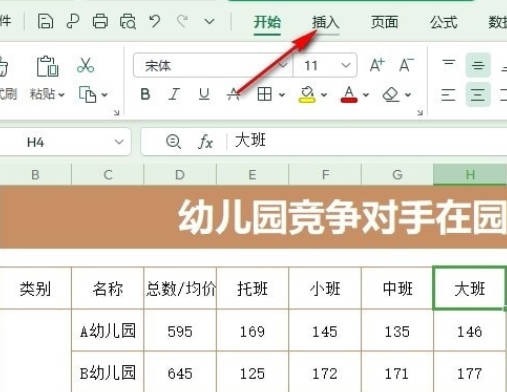Click the 托班 header cell
507x392 pixels.
[252, 288]
